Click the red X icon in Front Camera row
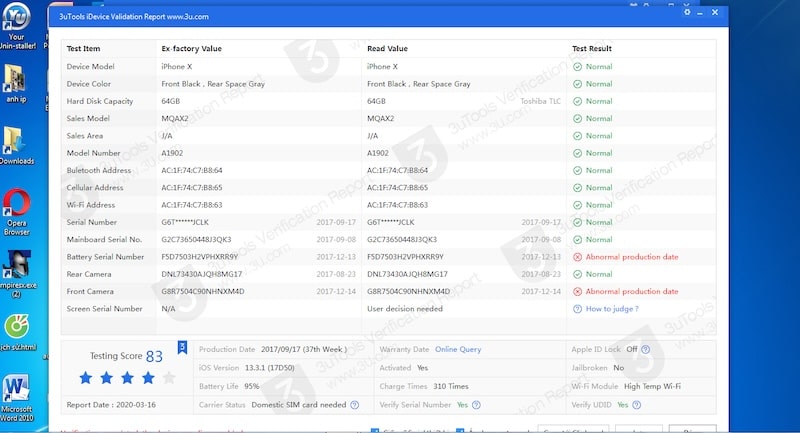Image resolution: width=800 pixels, height=433 pixels. click(x=577, y=292)
